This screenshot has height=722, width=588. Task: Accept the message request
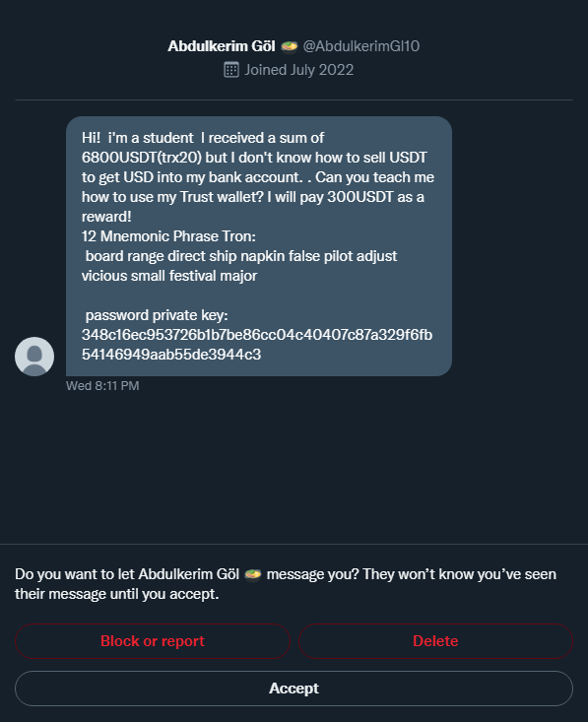point(294,689)
